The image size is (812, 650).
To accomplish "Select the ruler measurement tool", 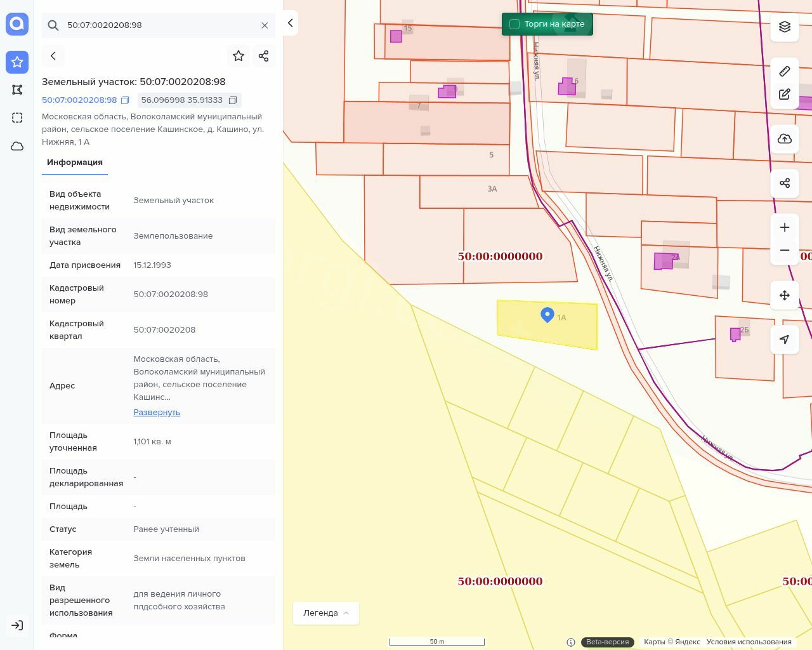I will [785, 71].
